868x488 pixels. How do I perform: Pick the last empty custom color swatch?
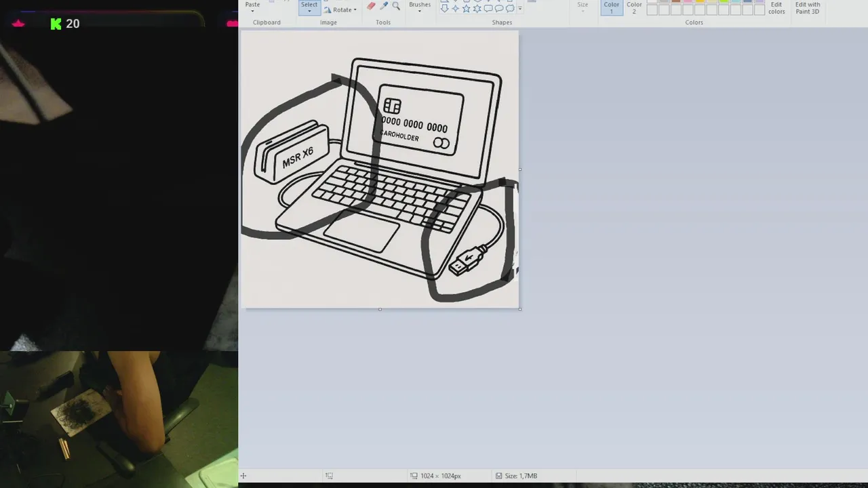click(759, 10)
